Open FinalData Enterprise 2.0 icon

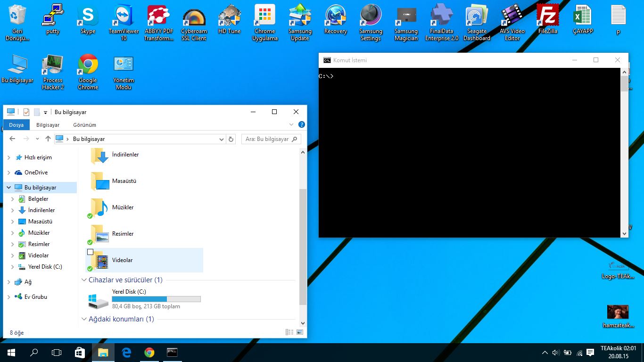click(442, 22)
